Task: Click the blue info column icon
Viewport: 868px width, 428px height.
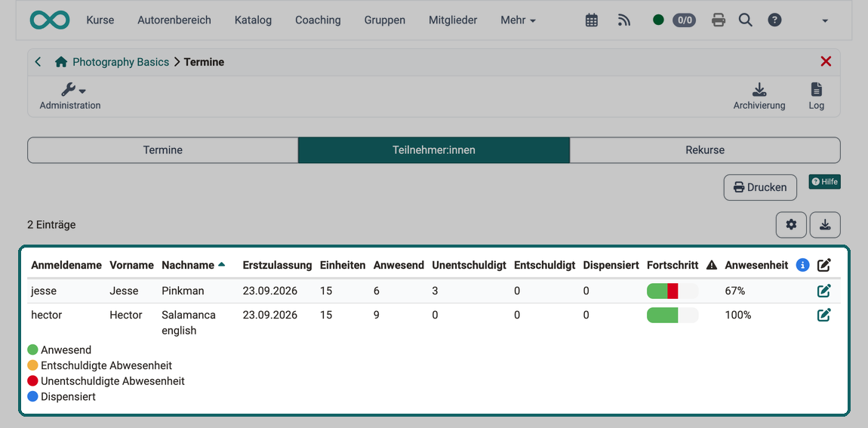Action: (802, 265)
